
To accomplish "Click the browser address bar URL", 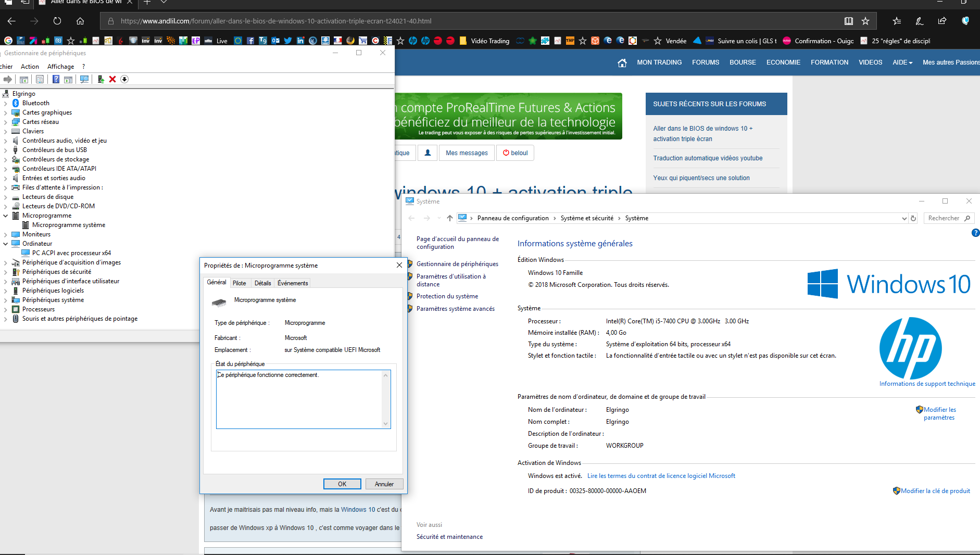I will click(276, 21).
